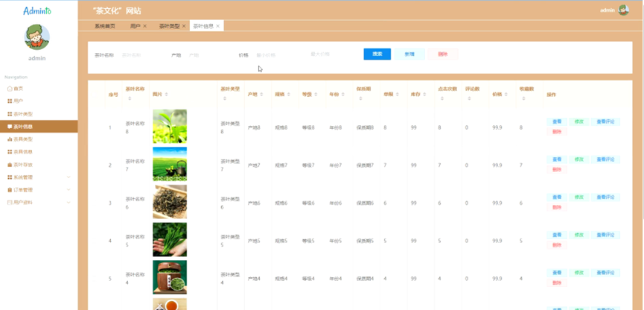Click the sort arrows next to 图片 header
Image resolution: width=644 pixels, height=310 pixels.
click(166, 95)
